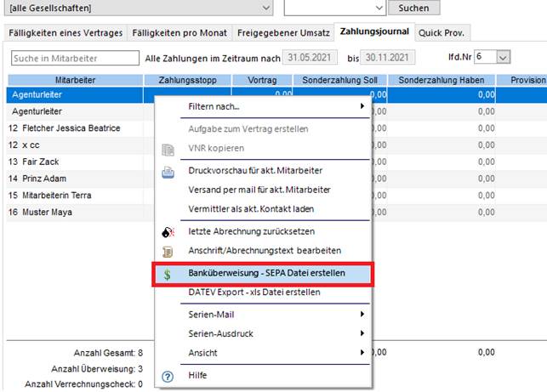Sort by the Mitarbeiter column header
The width and height of the screenshot is (547, 392).
pos(73,80)
